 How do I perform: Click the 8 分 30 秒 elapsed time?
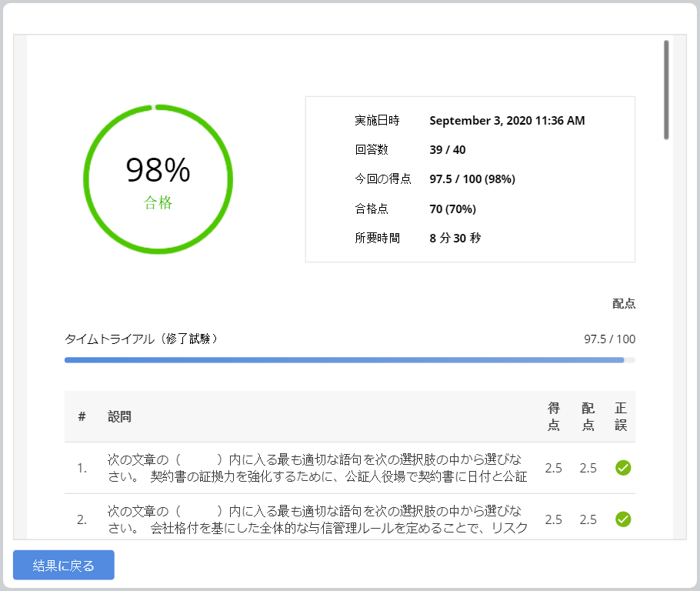tap(455, 238)
